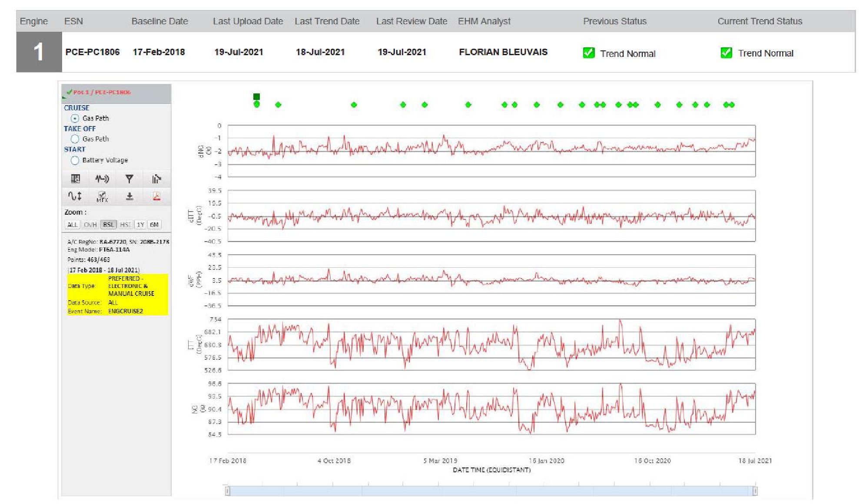Click the sine wave scaling icon
This screenshot has width=866, height=504.
coord(75,196)
